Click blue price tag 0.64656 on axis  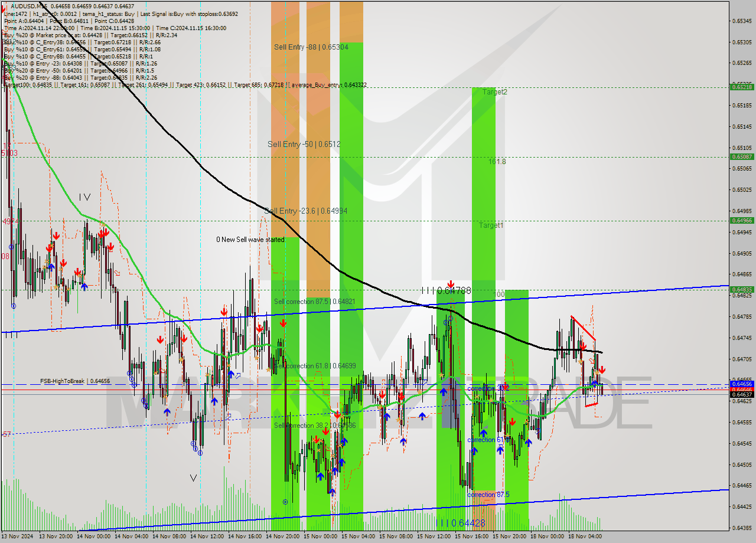pos(742,384)
